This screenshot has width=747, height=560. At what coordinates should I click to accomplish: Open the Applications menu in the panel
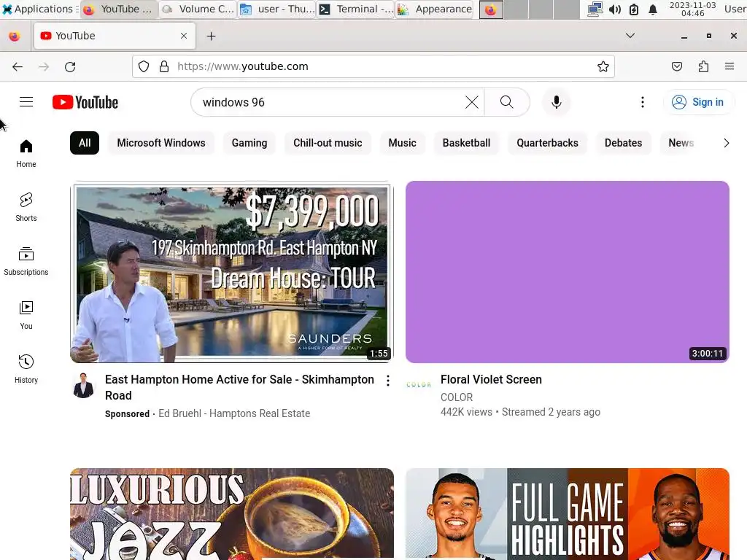pyautogui.click(x=40, y=9)
